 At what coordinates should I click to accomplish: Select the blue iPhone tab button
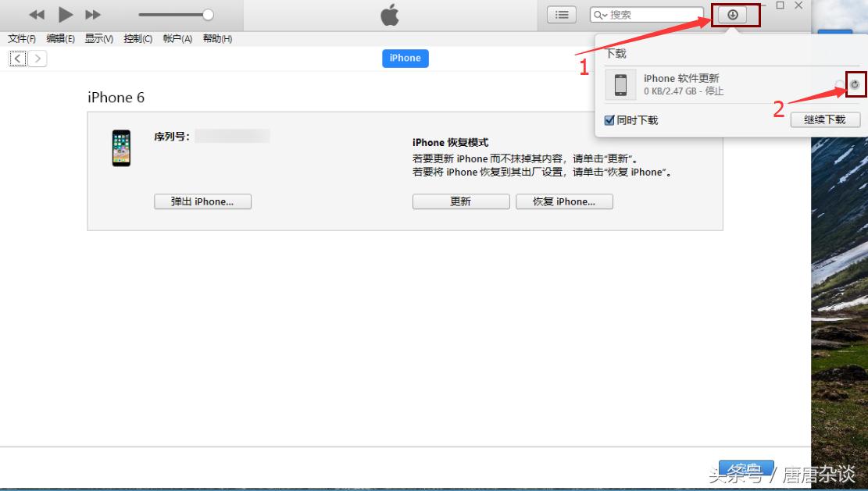(405, 58)
